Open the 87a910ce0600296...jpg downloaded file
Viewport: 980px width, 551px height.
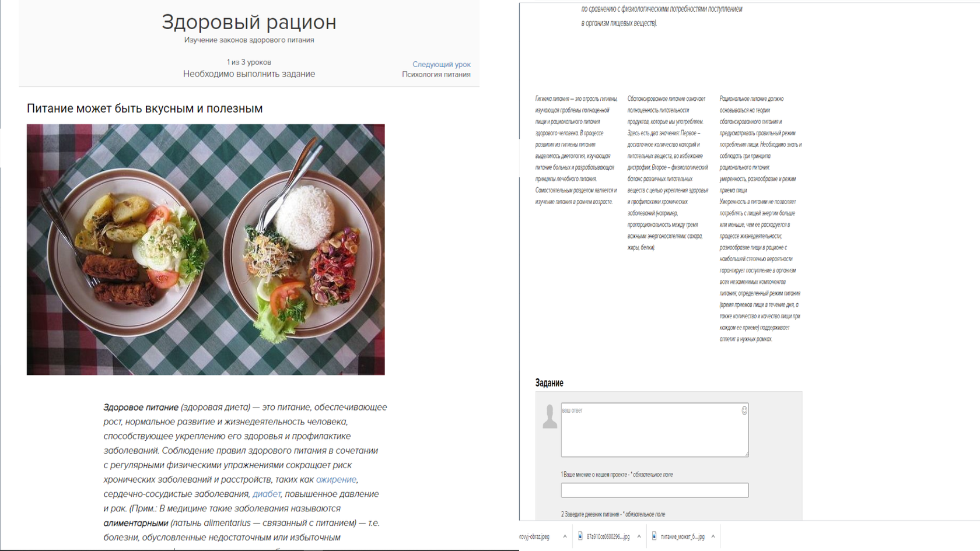[x=608, y=536]
